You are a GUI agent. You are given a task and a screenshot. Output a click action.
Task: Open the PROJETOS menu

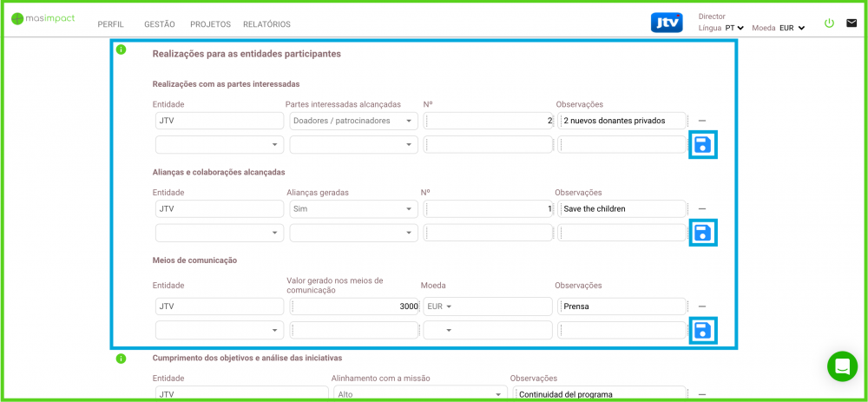[x=211, y=24]
